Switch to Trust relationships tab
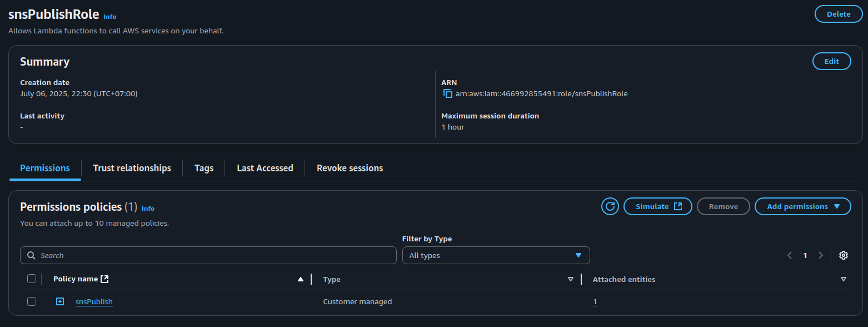 coord(132,168)
